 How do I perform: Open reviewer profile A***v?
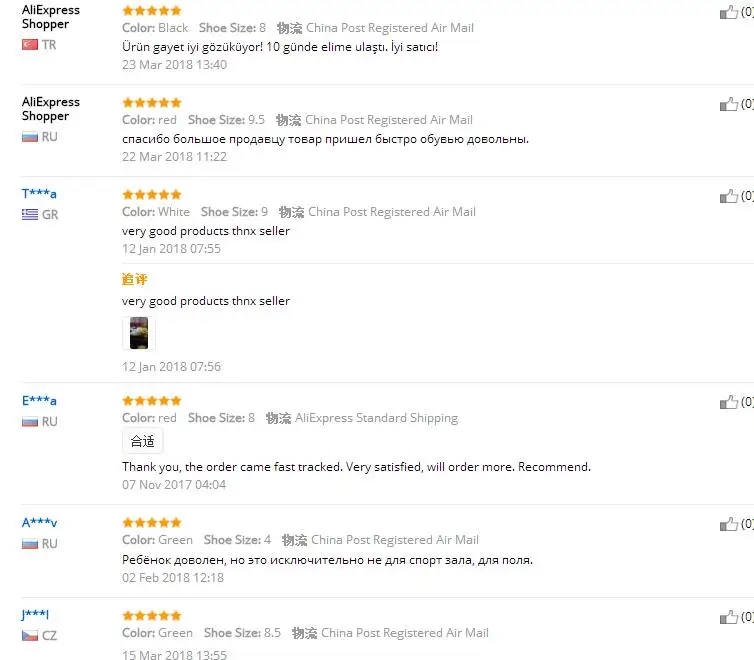(x=39, y=523)
